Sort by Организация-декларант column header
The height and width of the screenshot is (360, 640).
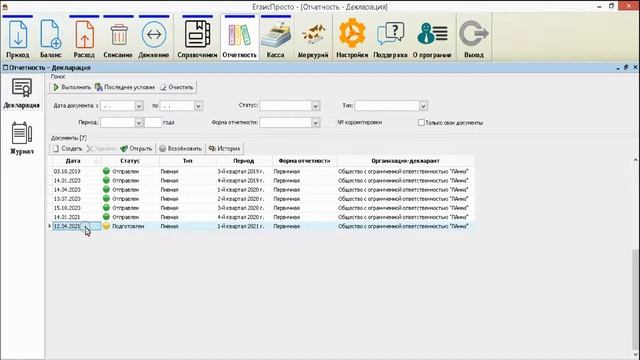point(406,161)
